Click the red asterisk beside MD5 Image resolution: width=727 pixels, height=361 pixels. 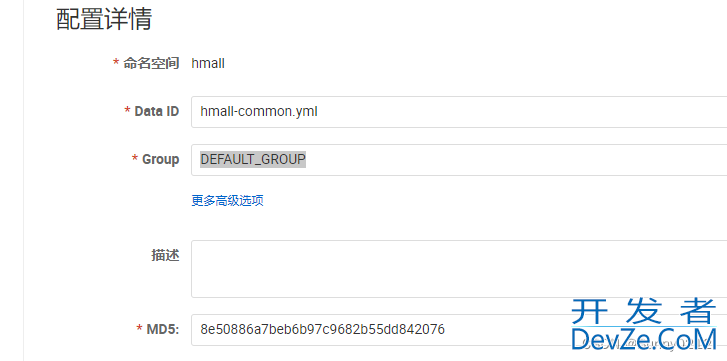pyautogui.click(x=140, y=329)
